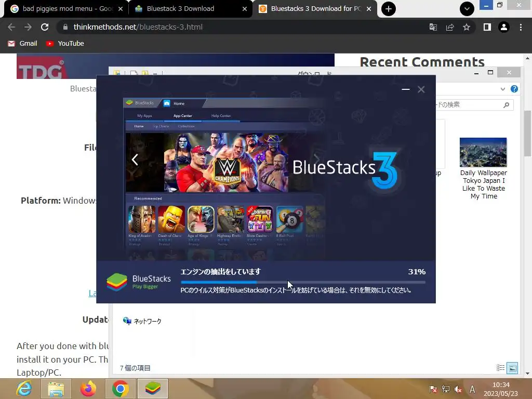Click the 8 Ball Pool app icon

pos(289,219)
